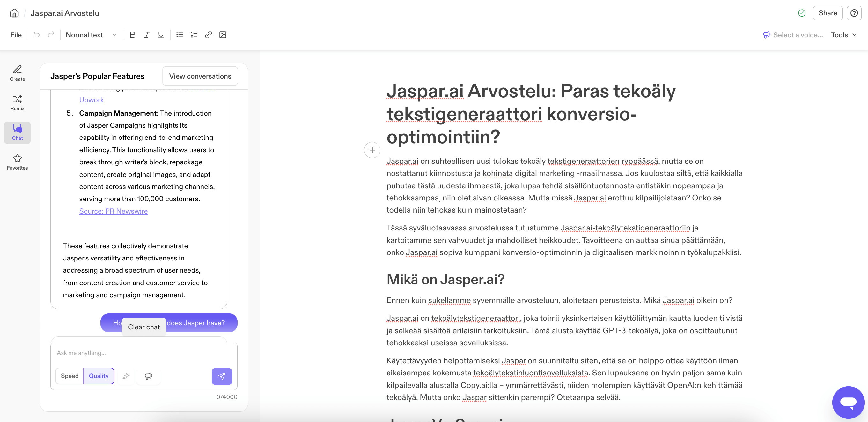Open the Normal text style dropdown
The height and width of the screenshot is (422, 868).
point(91,35)
